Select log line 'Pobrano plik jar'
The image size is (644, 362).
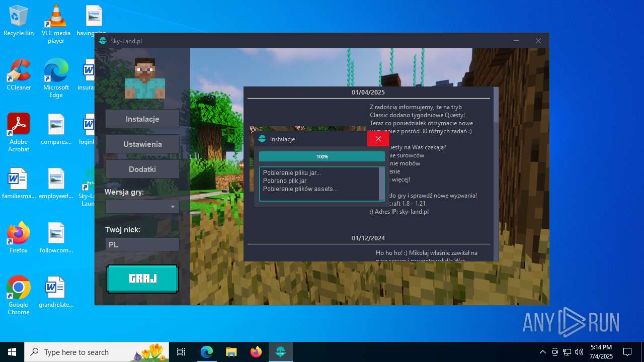click(285, 181)
